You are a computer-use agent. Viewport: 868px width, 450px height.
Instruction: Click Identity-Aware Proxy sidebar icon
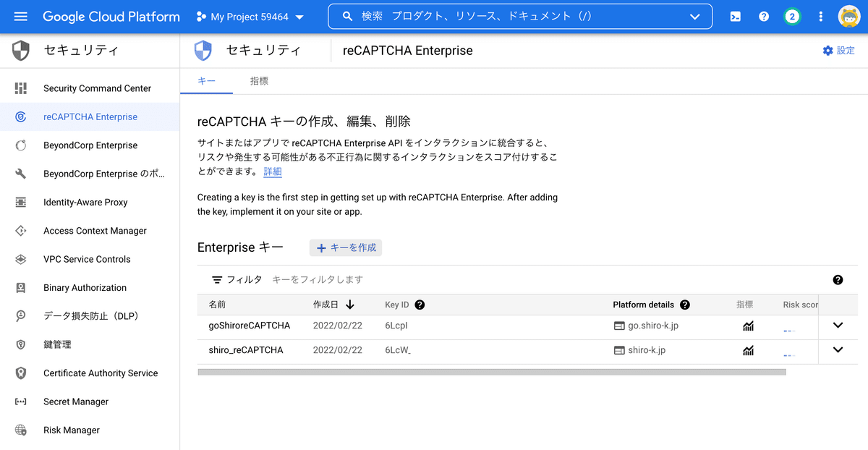click(21, 203)
